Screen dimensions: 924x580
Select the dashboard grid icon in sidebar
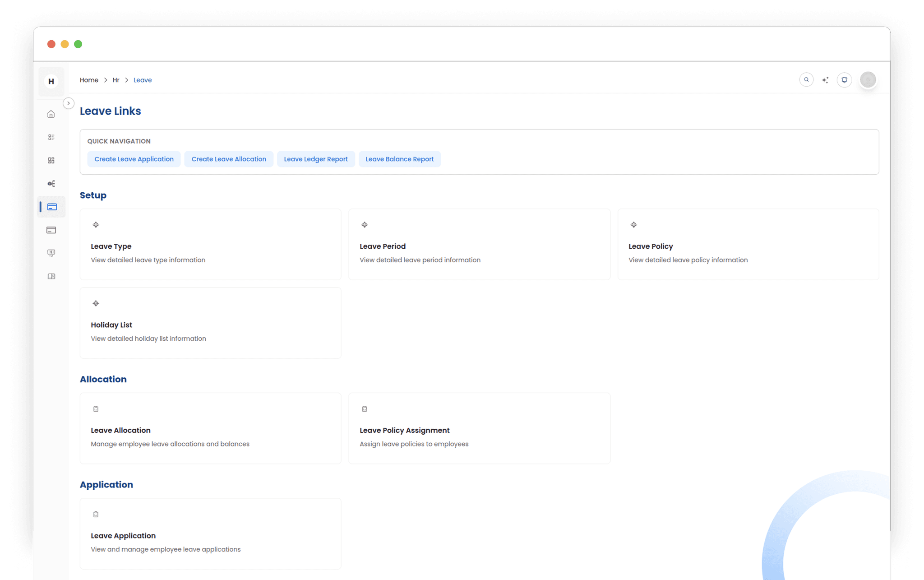pos(51,160)
